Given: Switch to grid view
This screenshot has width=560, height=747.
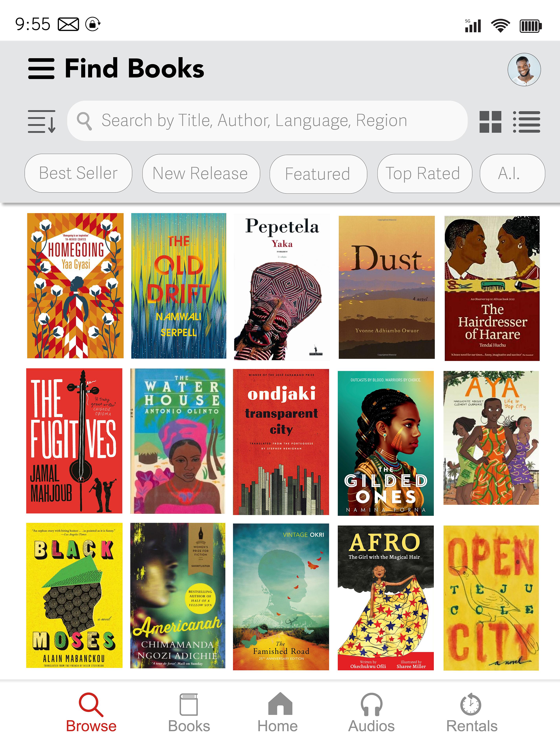Looking at the screenshot, I should 490,122.
